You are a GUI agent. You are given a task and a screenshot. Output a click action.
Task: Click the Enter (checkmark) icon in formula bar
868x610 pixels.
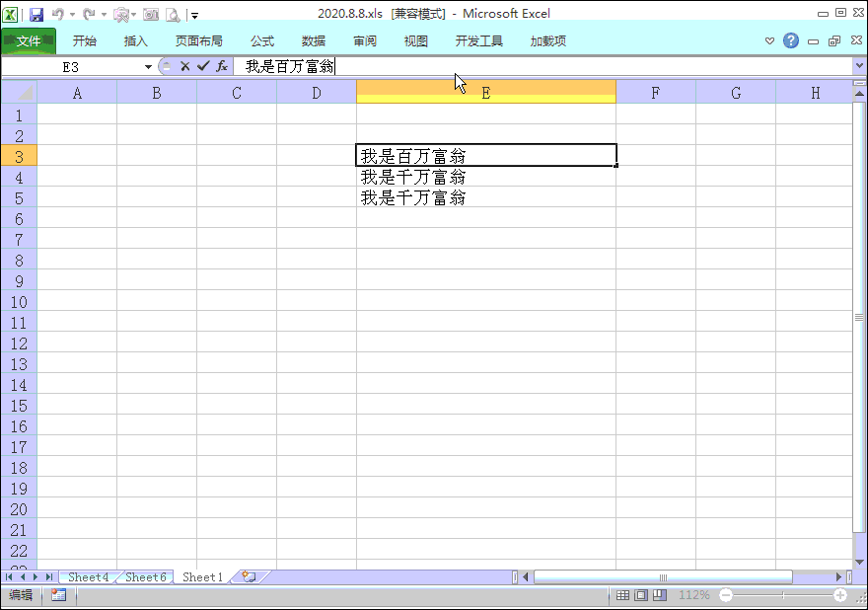point(201,66)
